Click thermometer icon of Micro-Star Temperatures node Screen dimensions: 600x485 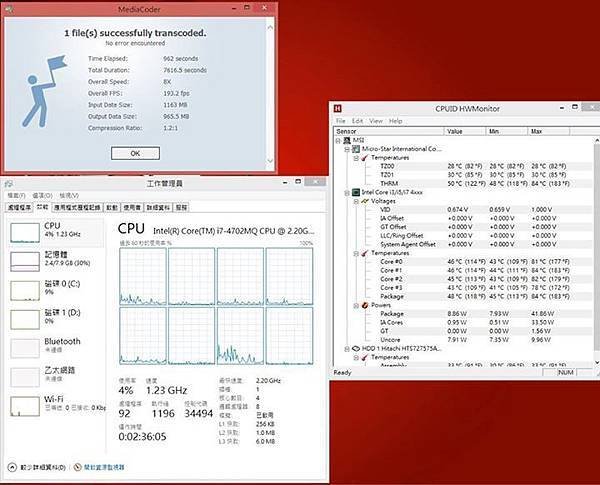coord(365,158)
